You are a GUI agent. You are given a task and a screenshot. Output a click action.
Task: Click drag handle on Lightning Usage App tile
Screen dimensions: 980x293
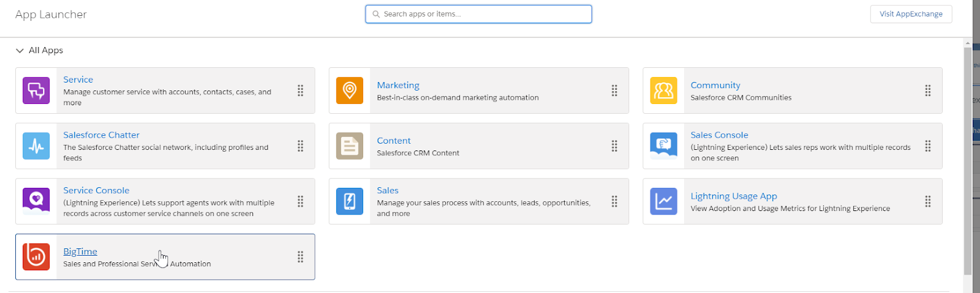coord(927,201)
